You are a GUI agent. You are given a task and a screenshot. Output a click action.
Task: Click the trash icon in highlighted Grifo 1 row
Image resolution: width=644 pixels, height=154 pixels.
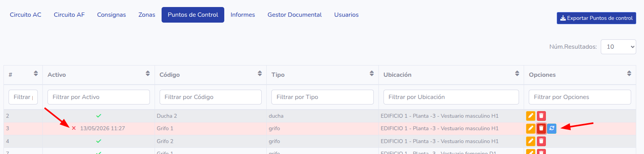541,128
